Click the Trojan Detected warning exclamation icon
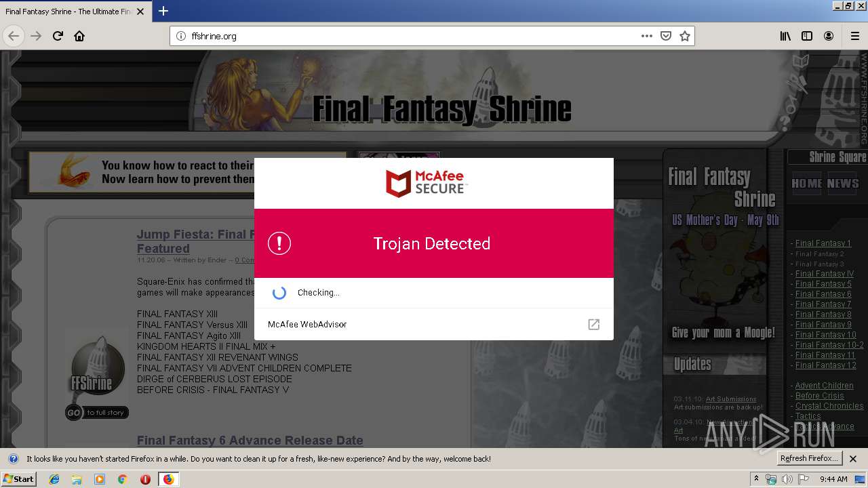This screenshot has width=868, height=488. (279, 243)
